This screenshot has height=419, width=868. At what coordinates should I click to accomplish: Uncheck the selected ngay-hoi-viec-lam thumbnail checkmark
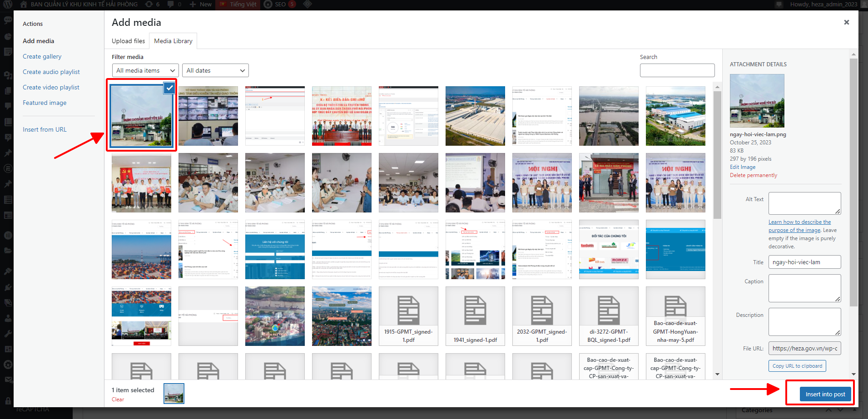[169, 88]
